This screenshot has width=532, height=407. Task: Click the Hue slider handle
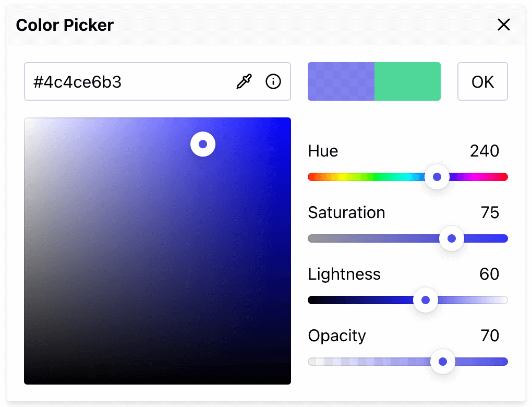437,177
